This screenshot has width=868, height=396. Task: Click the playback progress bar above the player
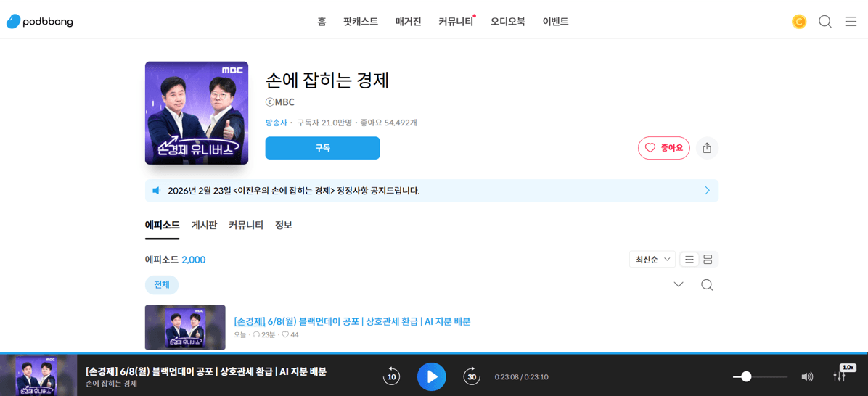point(434,353)
